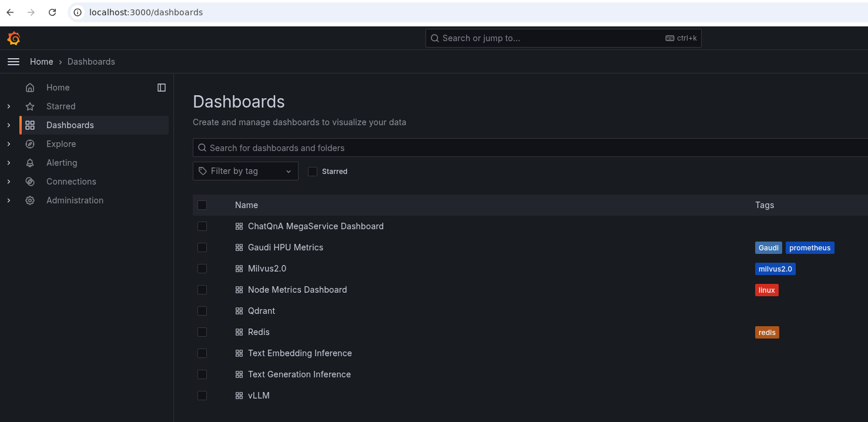The width and height of the screenshot is (868, 422).
Task: Expand the Dashboards section chevron
Action: (9, 125)
